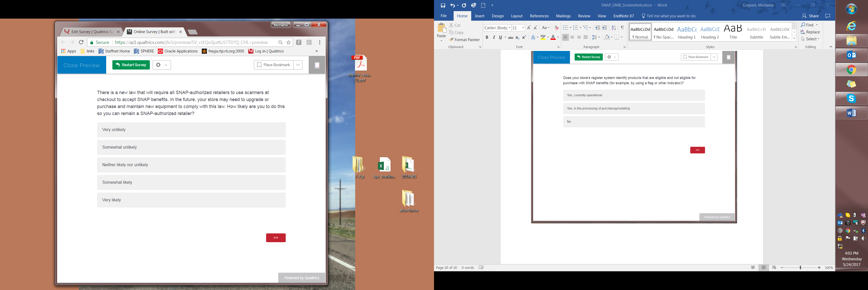Click the Format Painter tool
The width and height of the screenshot is (868, 290).
coord(464,40)
